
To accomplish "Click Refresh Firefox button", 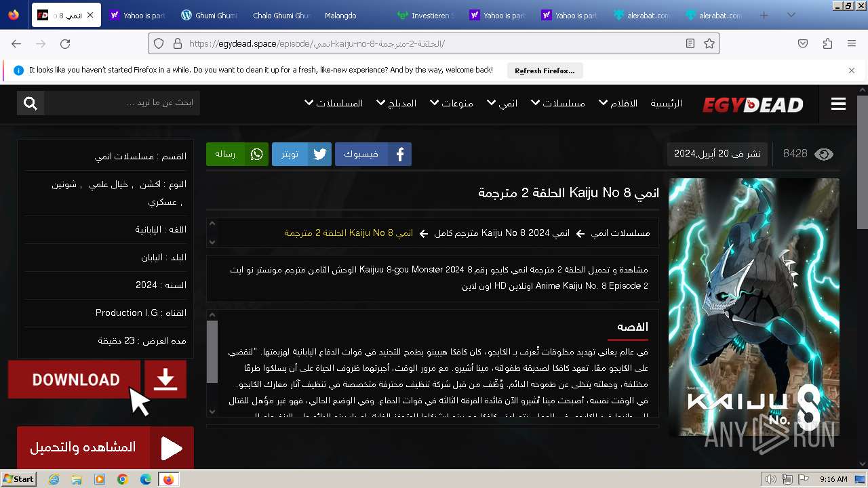I will pos(545,70).
